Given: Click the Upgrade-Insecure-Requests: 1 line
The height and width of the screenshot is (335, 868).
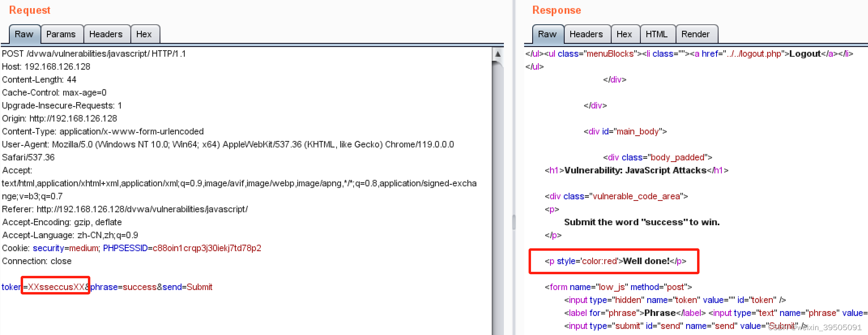Looking at the screenshot, I should [62, 106].
